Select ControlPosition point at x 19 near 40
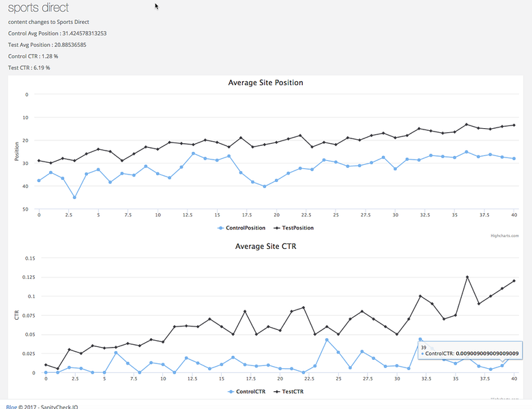532x409 pixels. (265, 187)
